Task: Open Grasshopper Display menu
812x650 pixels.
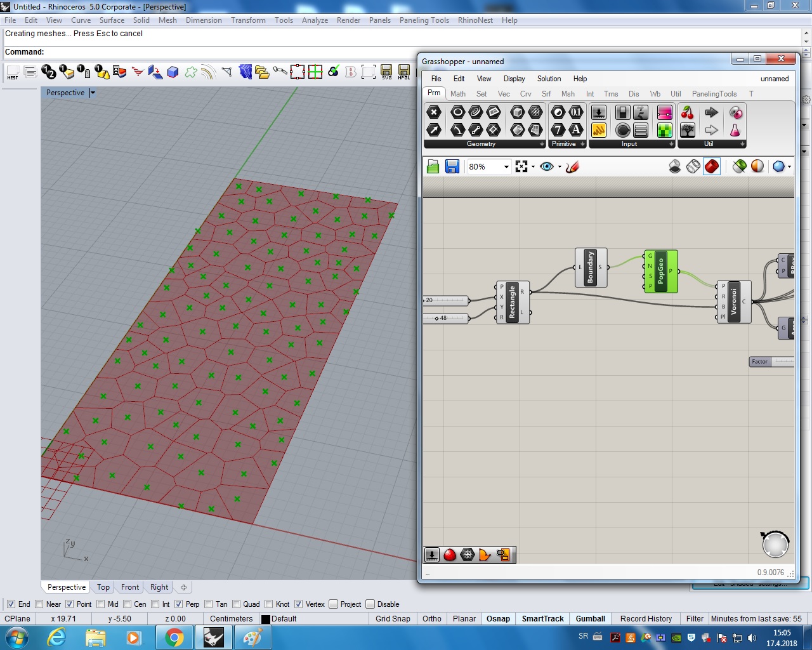Action: click(x=514, y=79)
